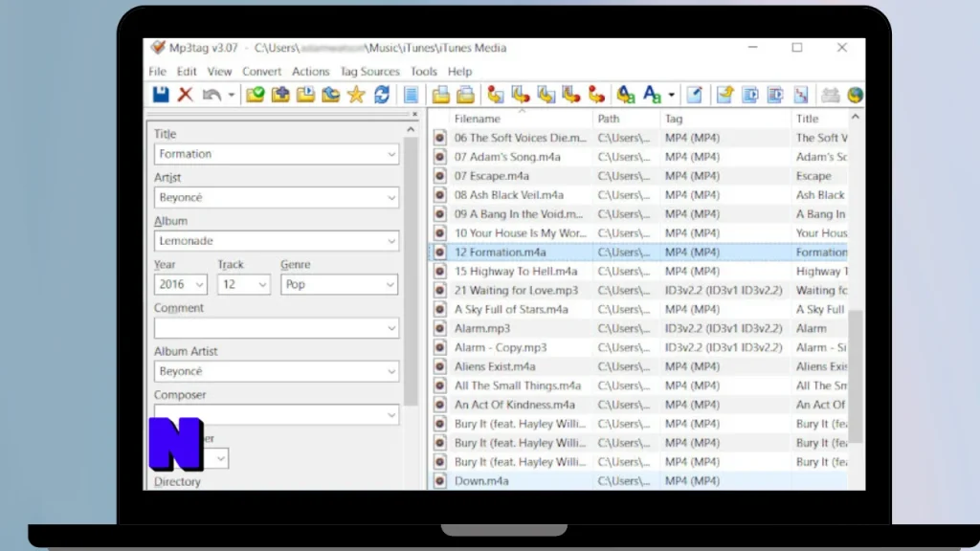Open the Convert menu

click(262, 71)
